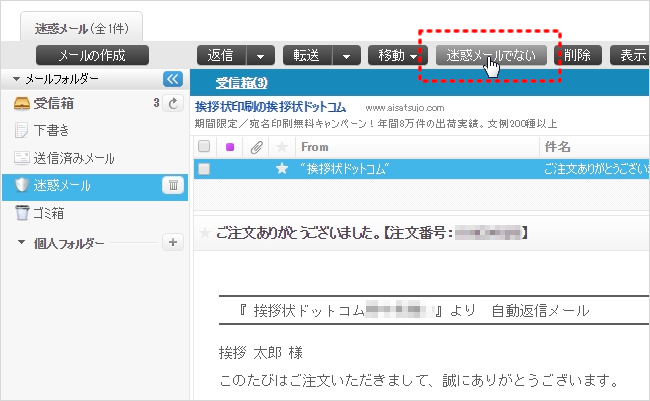650x401 pixels.
Task: Tick the select-all checkbox in header
Action: click(x=204, y=146)
